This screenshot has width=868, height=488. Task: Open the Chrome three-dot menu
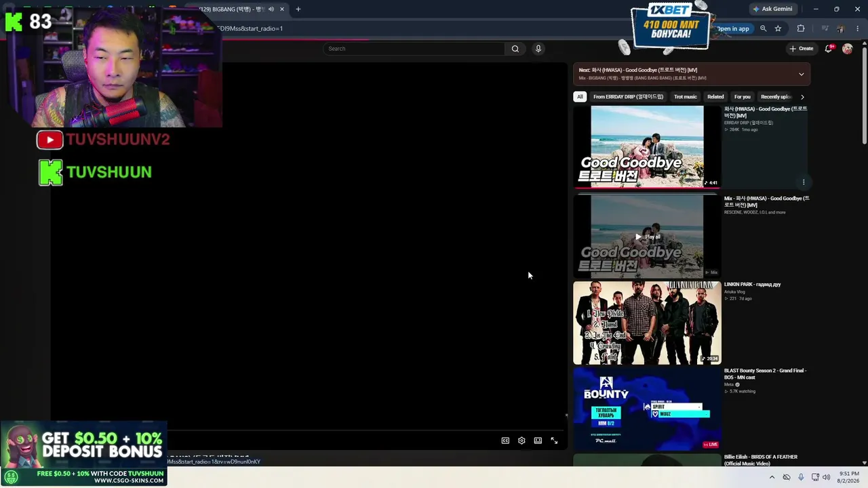pyautogui.click(x=857, y=28)
